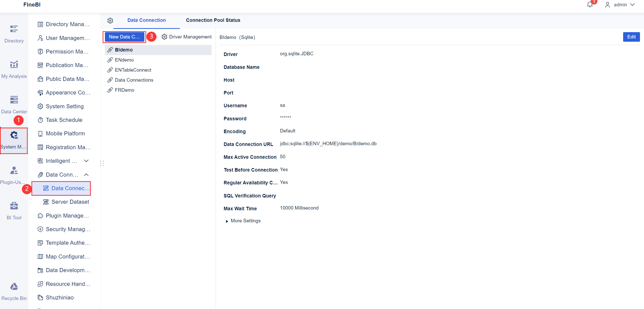Select the FRDemo connection in the list
Image resolution: width=644 pixels, height=309 pixels.
pos(124,90)
